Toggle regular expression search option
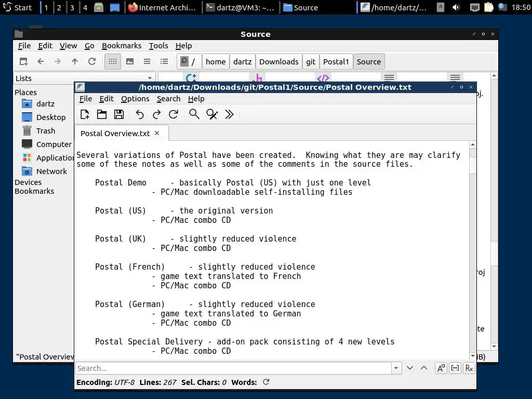532x399 pixels. click(469, 368)
